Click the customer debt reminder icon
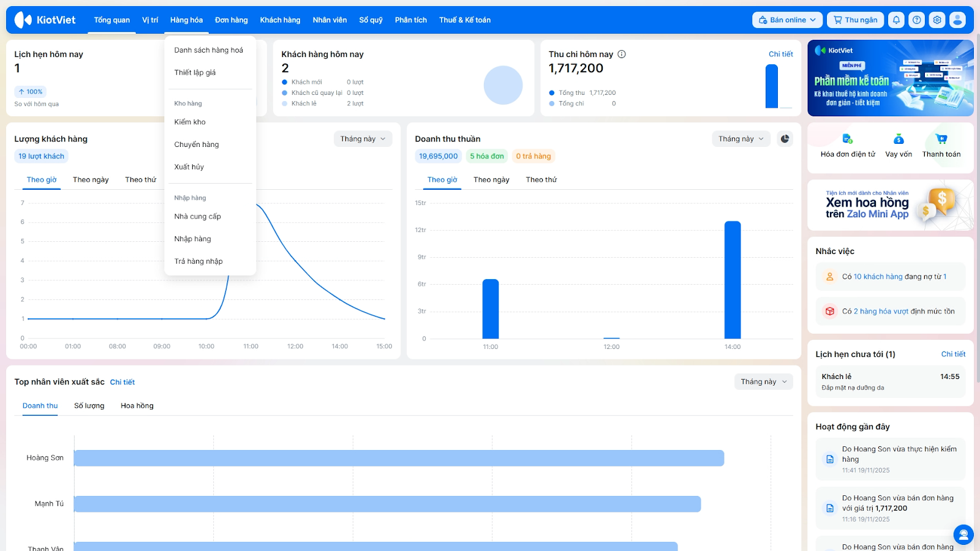The height and width of the screenshot is (551, 980). click(x=830, y=277)
